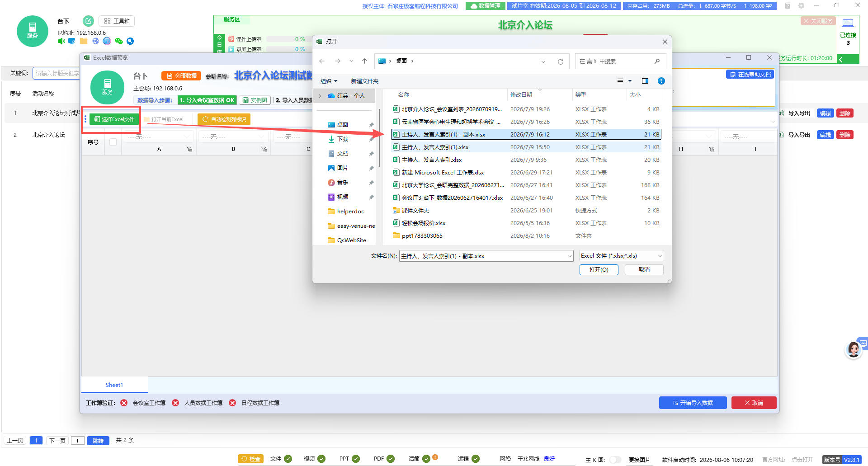Open the yellow folder icon under IP address
The width and height of the screenshot is (868, 466).
pos(84,41)
